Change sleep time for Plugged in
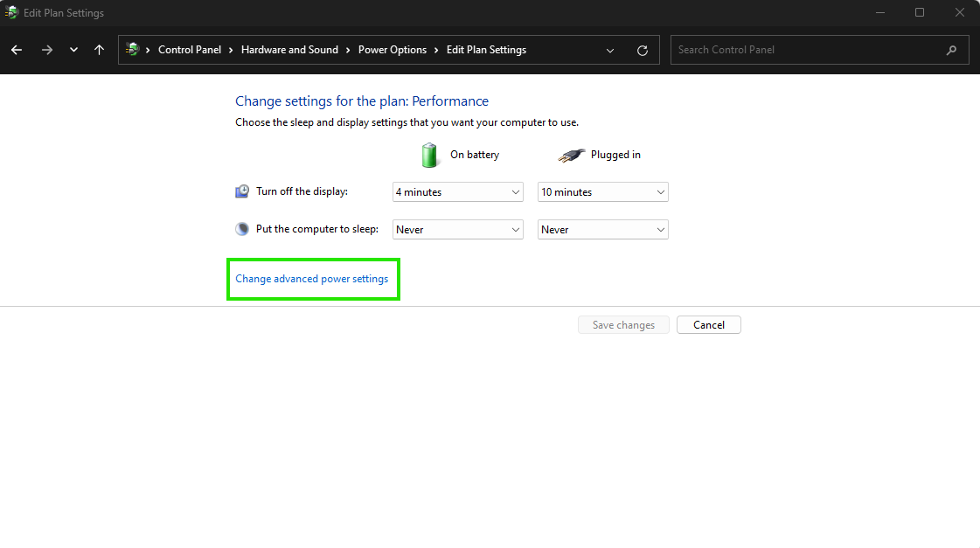 click(602, 230)
